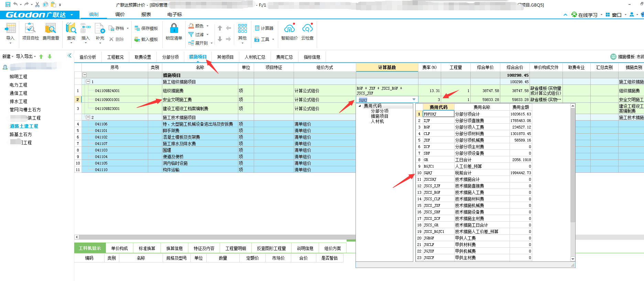Click the move down arrow in ribbon
This screenshot has width=644, height=281.
pos(220,39)
